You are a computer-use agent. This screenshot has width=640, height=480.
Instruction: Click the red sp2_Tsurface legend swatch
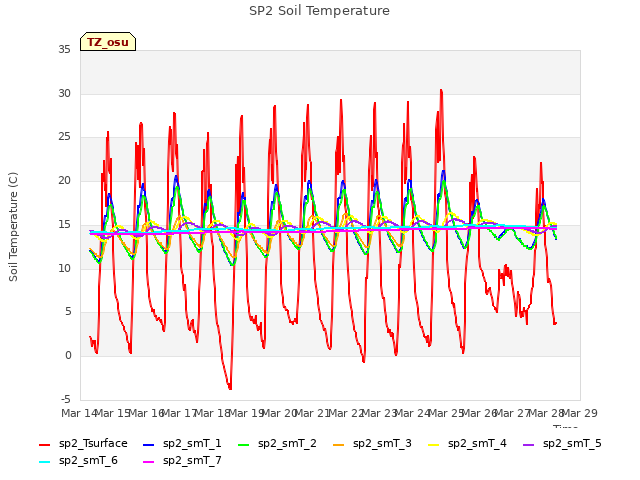click(44, 445)
